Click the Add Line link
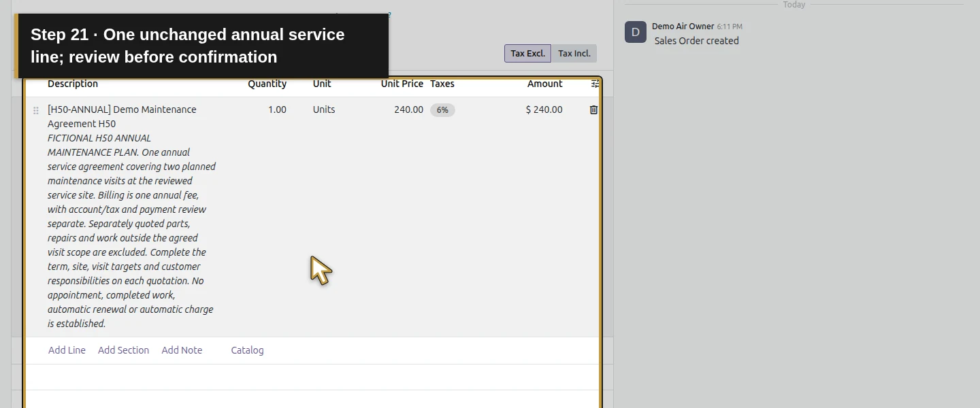The height and width of the screenshot is (408, 980). (x=67, y=350)
